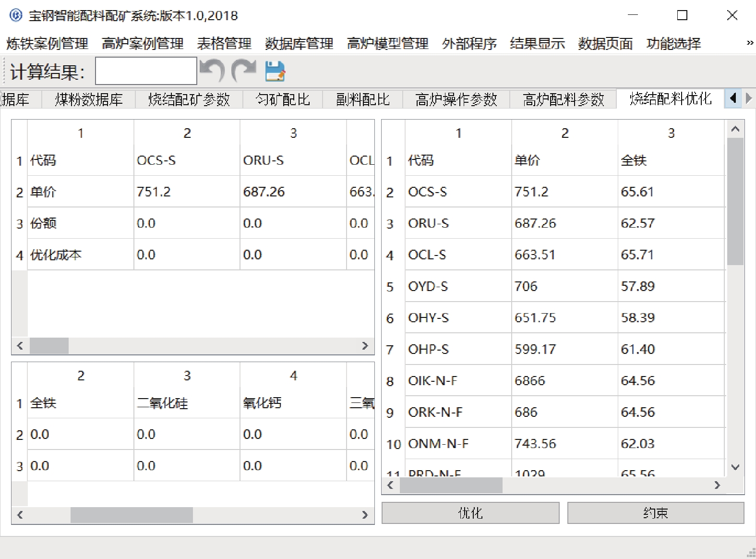Select the OHP-S row code cell

pyautogui.click(x=458, y=349)
